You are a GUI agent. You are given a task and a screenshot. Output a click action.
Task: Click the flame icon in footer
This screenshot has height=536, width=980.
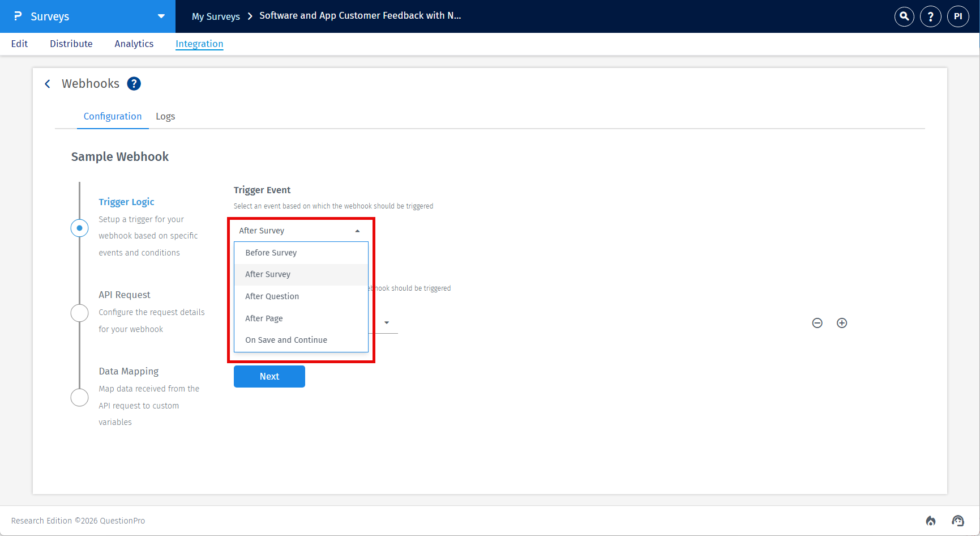point(931,521)
